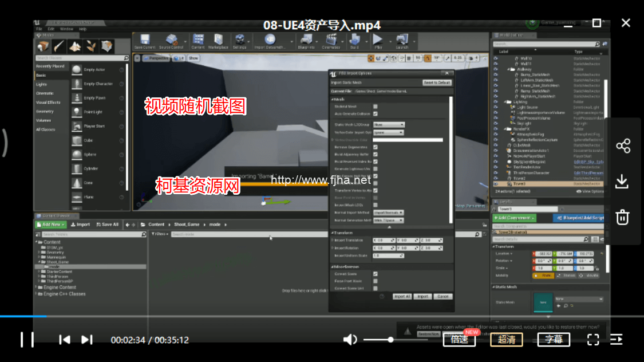Select Lights category in Modes panel

tap(41, 84)
